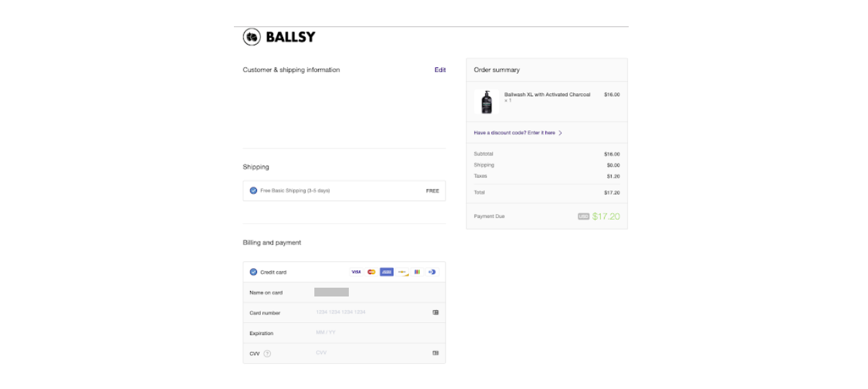868x389 pixels.
Task: Select the Credit card payment radio button
Action: 254,272
